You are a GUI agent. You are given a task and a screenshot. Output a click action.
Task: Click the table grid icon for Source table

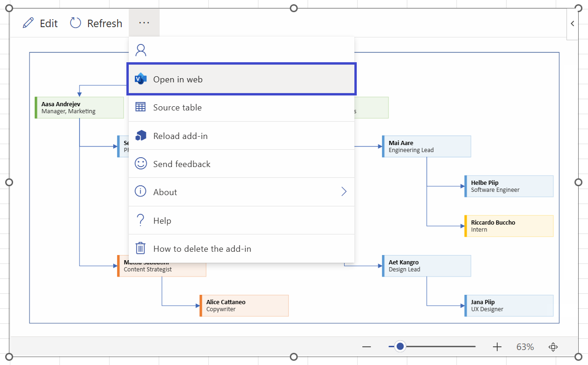(140, 107)
